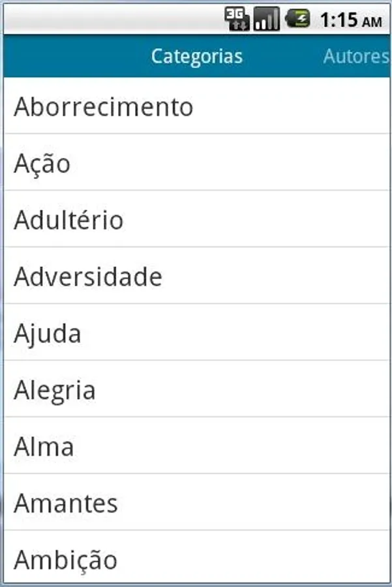Tap the empty area left of Categorias
The height and width of the screenshot is (587, 392).
coord(77,56)
